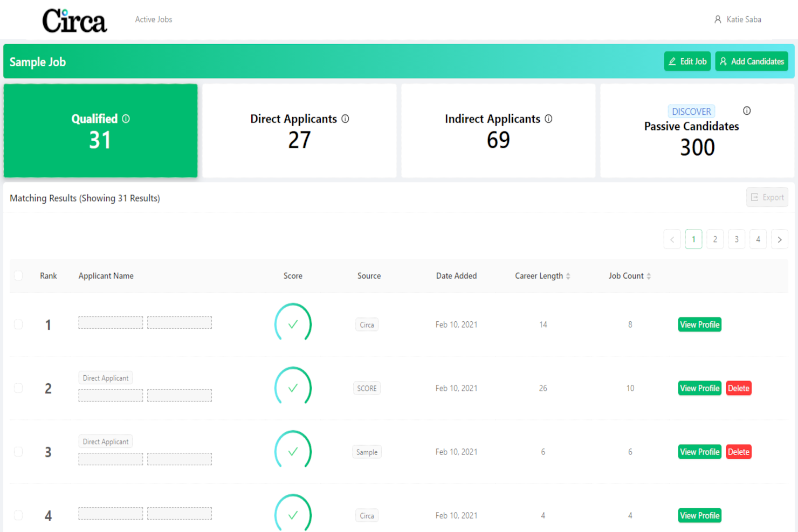Switch to Direct Applicants tab

pyautogui.click(x=299, y=130)
